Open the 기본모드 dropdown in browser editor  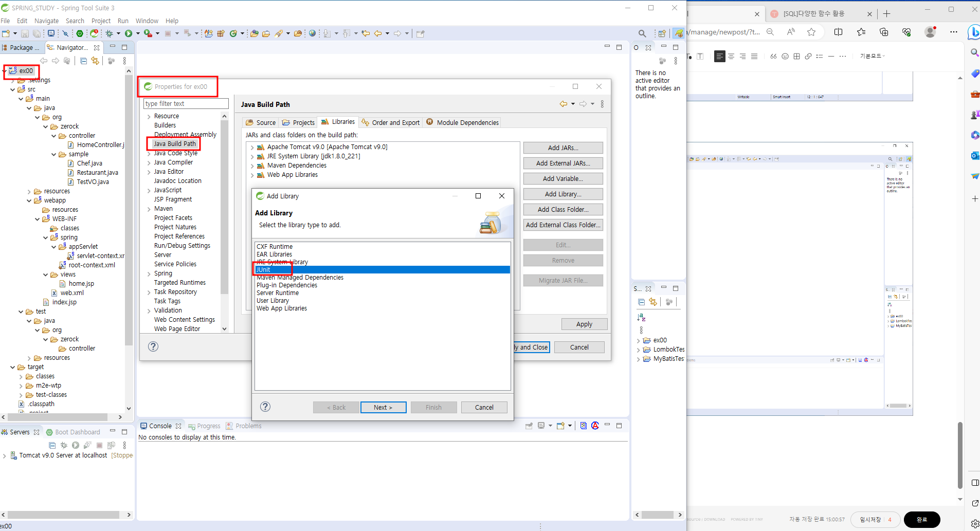(873, 56)
